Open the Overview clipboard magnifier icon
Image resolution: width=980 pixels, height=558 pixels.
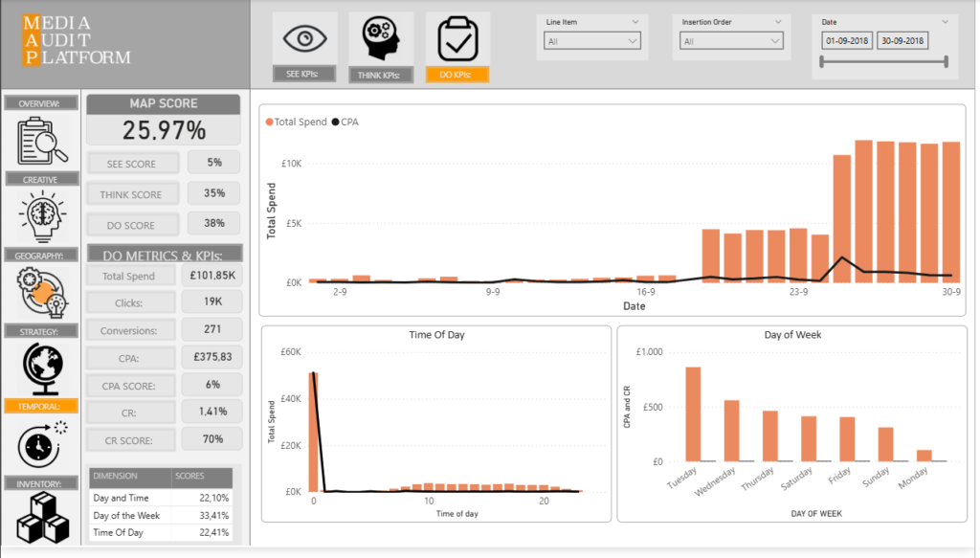(41, 140)
